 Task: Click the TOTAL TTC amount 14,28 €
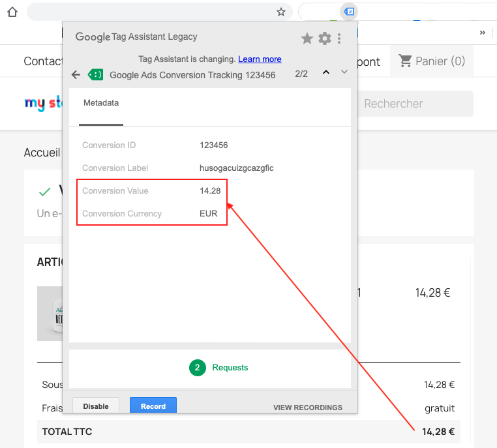(438, 432)
